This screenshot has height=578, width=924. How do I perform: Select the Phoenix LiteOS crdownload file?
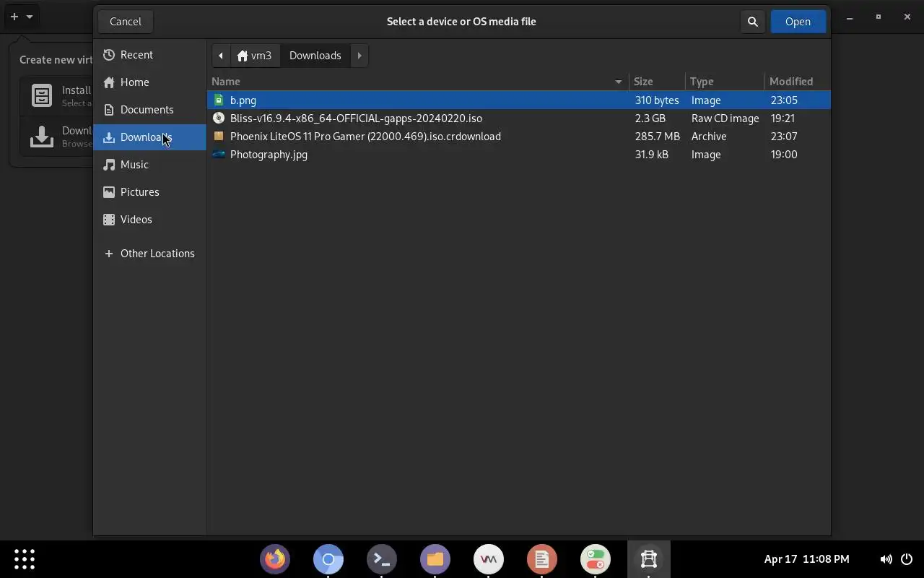click(519, 137)
